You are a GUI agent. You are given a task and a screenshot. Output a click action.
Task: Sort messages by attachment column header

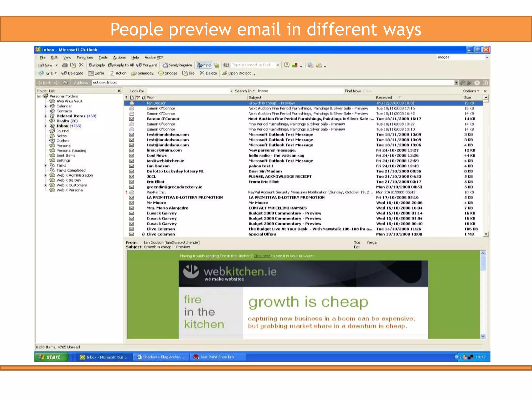[x=143, y=97]
